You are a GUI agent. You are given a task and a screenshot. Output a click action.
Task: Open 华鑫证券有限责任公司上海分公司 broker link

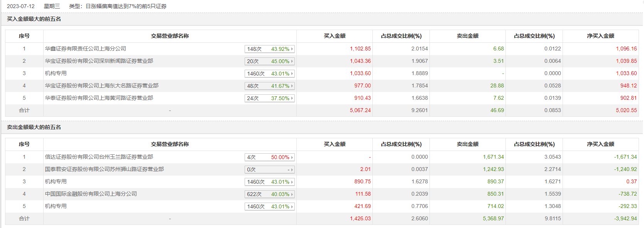(x=85, y=49)
